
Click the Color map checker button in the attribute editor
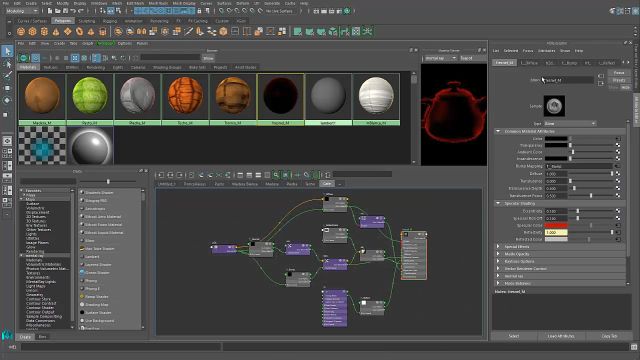point(618,139)
